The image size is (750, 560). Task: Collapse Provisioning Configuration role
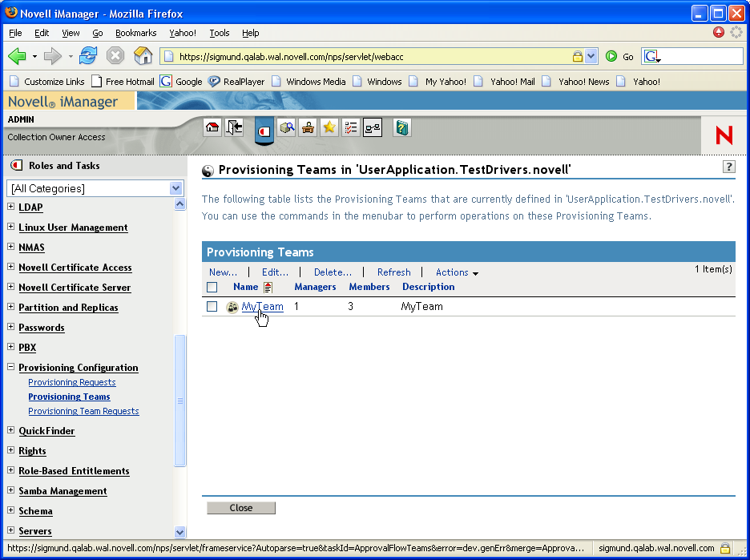pyautogui.click(x=11, y=367)
